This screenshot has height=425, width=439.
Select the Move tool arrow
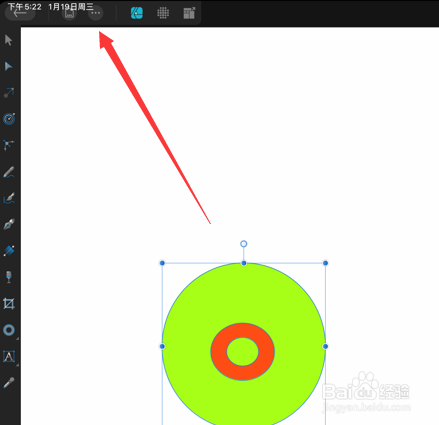pyautogui.click(x=9, y=40)
